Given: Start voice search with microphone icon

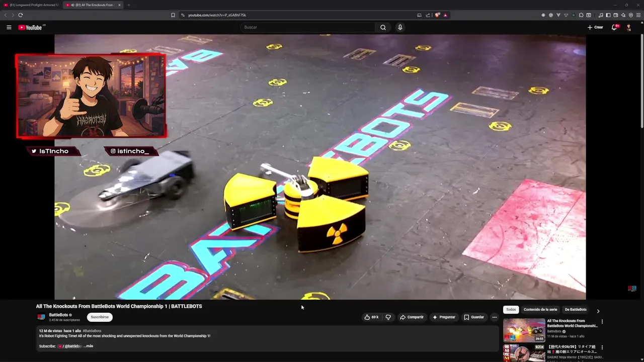Looking at the screenshot, I should (x=400, y=27).
